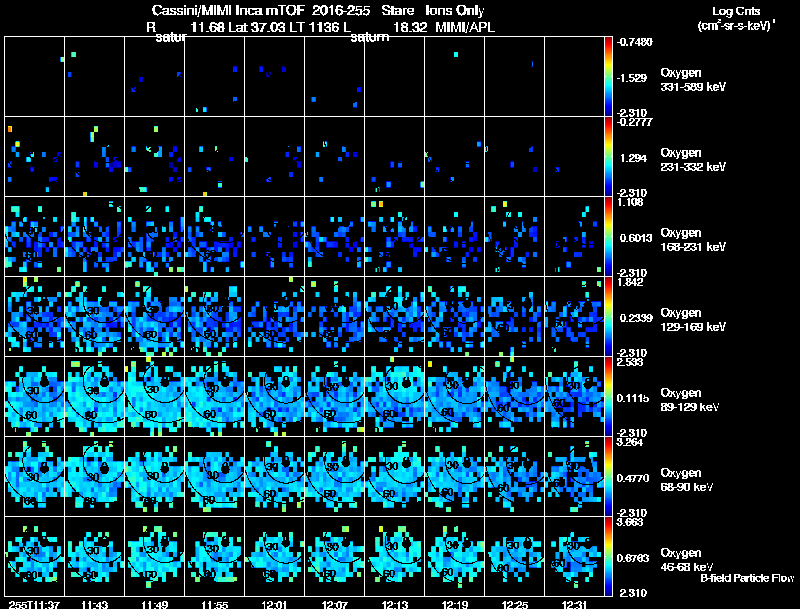The width and height of the screenshot is (800, 609).
Task: Click the 11:43 time label
Action: click(94, 604)
